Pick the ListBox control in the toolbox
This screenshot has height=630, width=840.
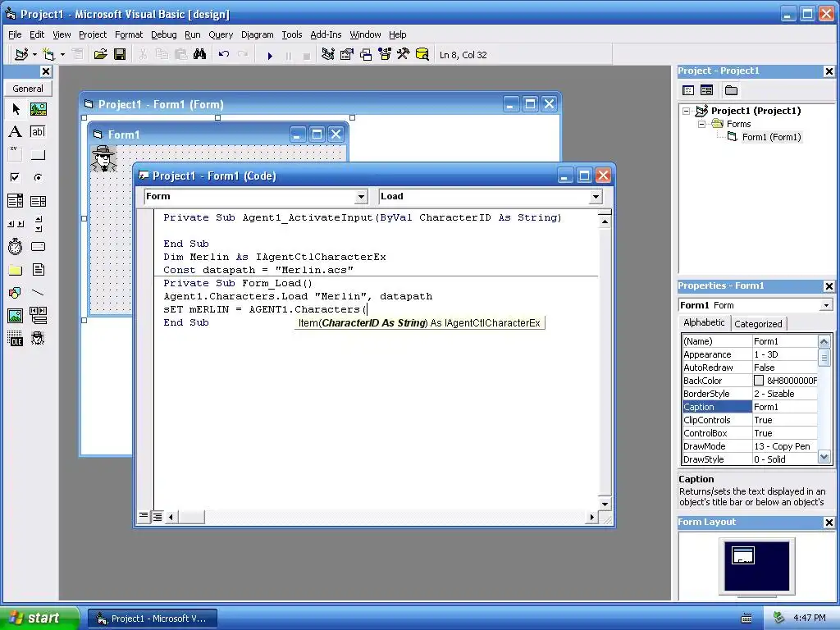point(38,201)
